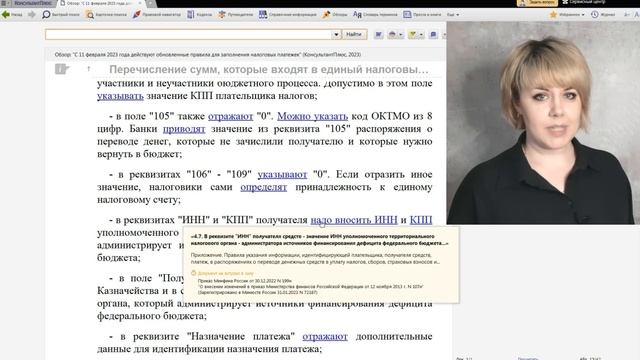Image resolution: width=640 pixels, height=360 pixels.
Task: Follow the link приводят
Action: click(x=184, y=129)
